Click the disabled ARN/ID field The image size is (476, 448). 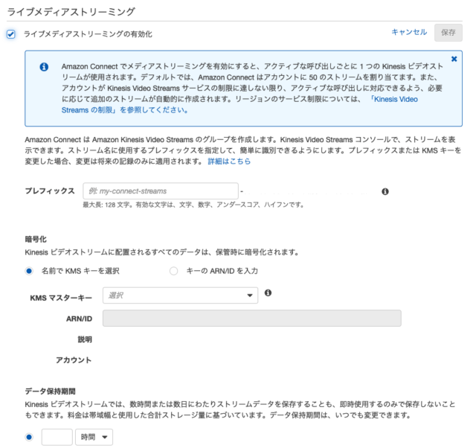point(252,319)
